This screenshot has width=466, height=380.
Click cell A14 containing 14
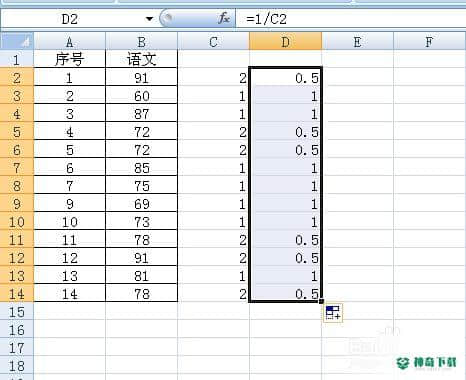click(69, 294)
